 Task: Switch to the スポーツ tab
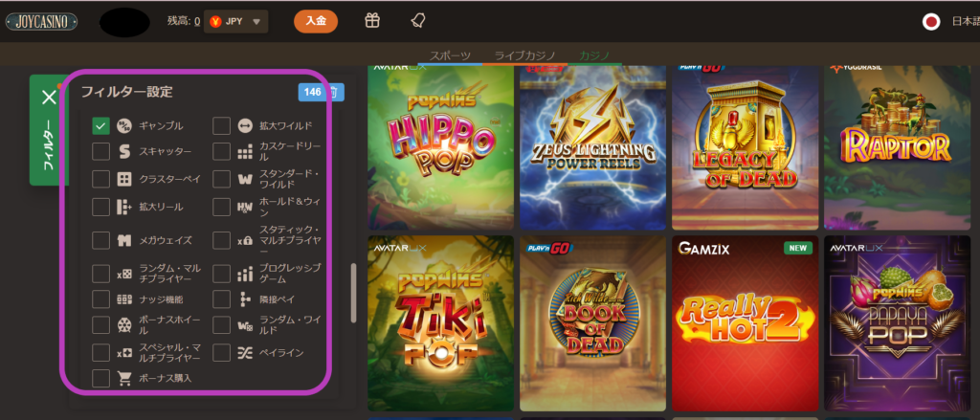tap(450, 55)
